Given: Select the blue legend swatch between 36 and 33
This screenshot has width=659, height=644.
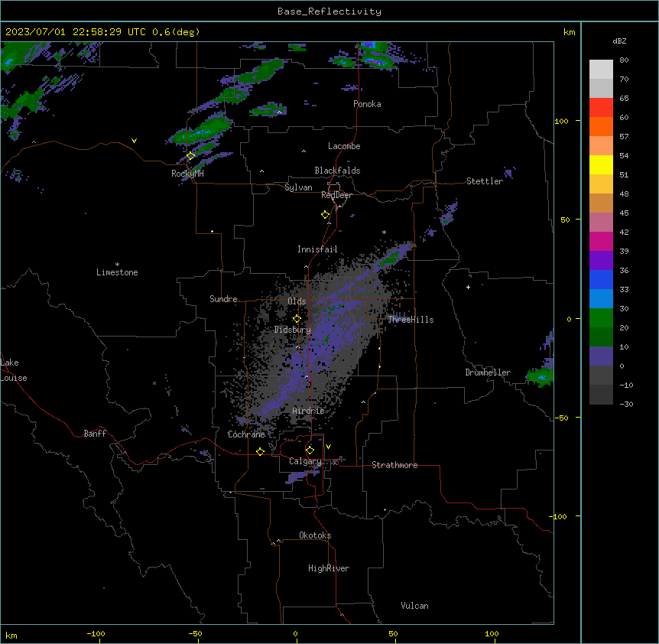Looking at the screenshot, I should click(x=601, y=279).
